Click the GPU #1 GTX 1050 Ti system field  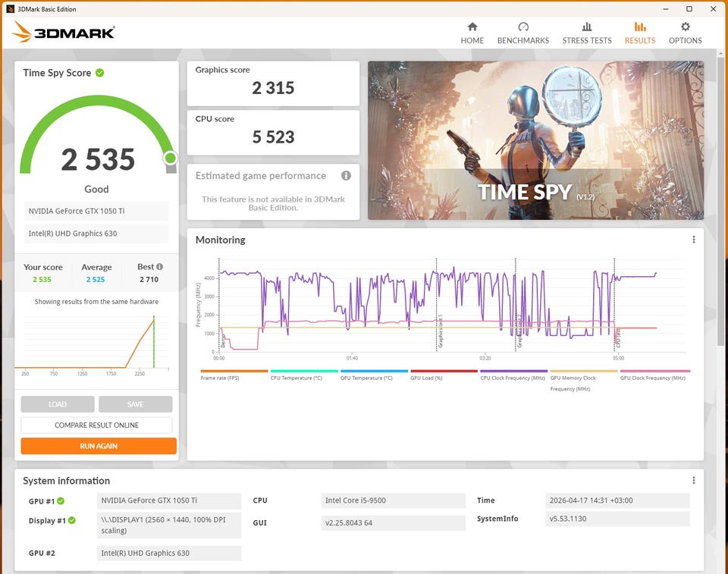point(169,500)
